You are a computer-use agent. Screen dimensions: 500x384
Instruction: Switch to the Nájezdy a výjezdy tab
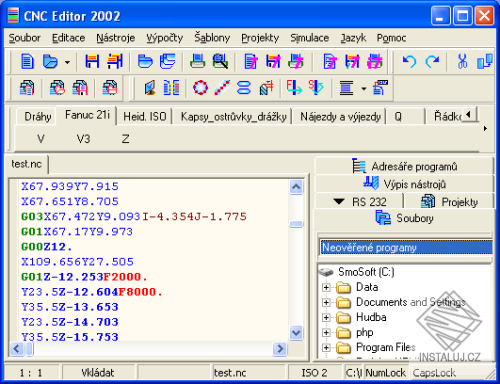(340, 117)
